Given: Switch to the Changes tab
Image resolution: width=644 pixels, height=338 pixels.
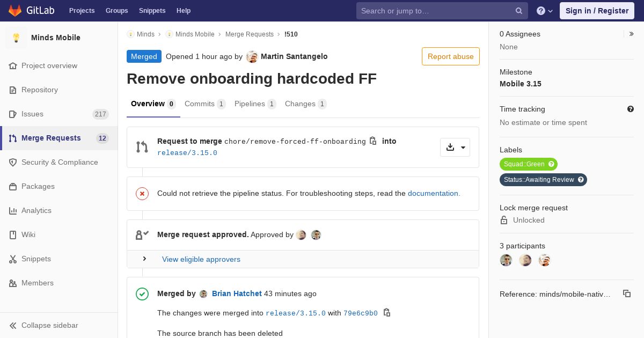Looking at the screenshot, I should [305, 104].
